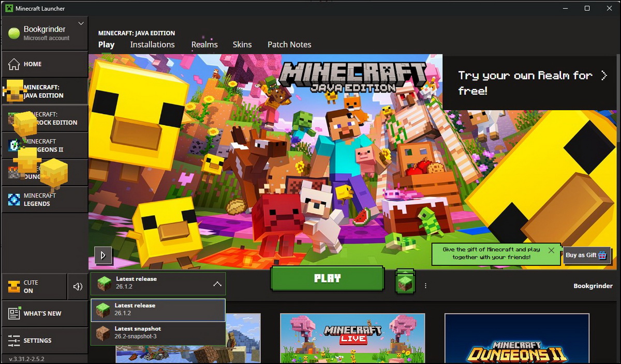Click the Buy as Gift button

point(586,255)
